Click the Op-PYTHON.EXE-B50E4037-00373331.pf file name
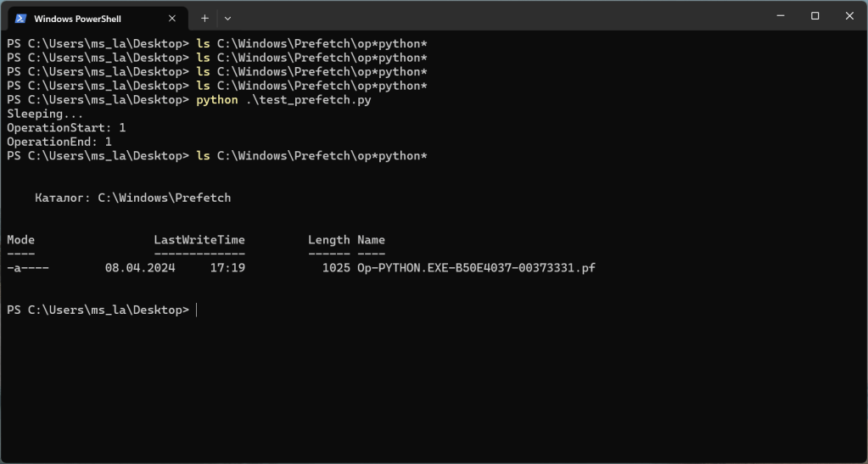The image size is (868, 464). pyautogui.click(x=476, y=268)
